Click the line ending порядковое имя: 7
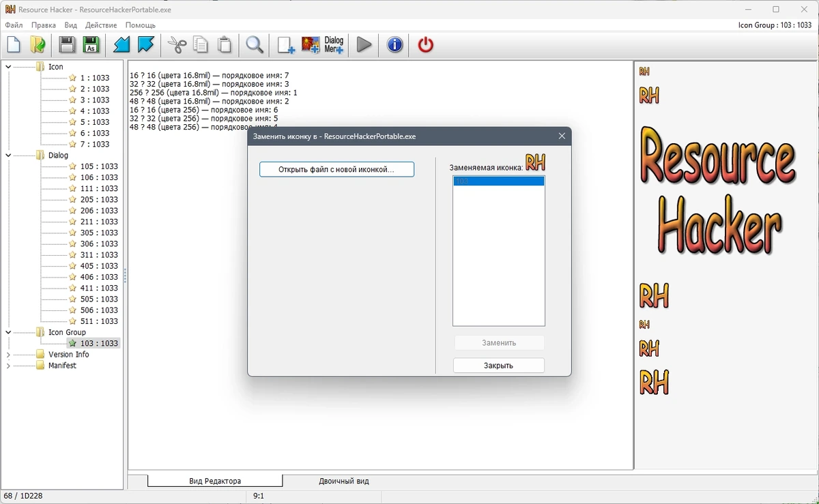 pyautogui.click(x=209, y=76)
